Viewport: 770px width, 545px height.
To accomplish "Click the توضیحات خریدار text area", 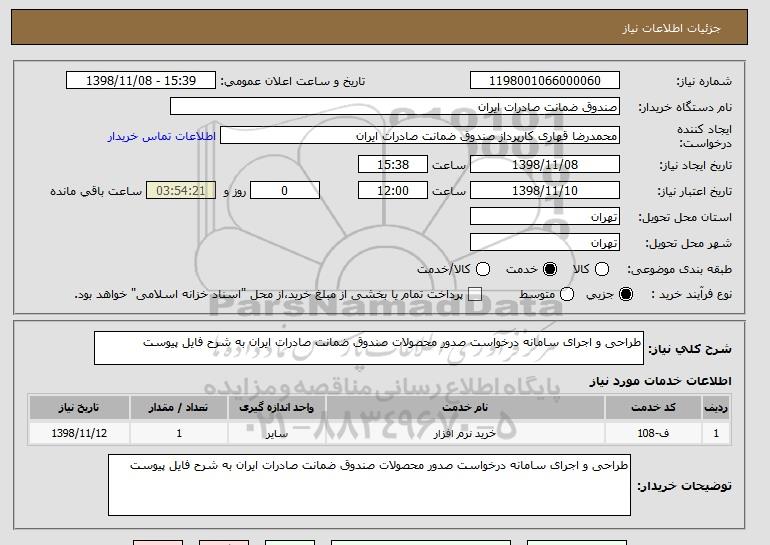I will [369, 485].
